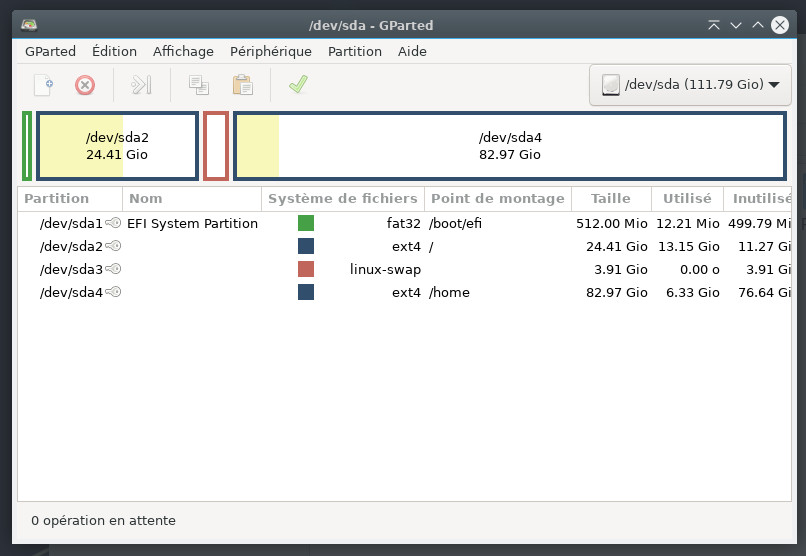Screen dimensions: 806x556
Task: Click the green Apply operations checkmark
Action: pyautogui.click(x=297, y=86)
